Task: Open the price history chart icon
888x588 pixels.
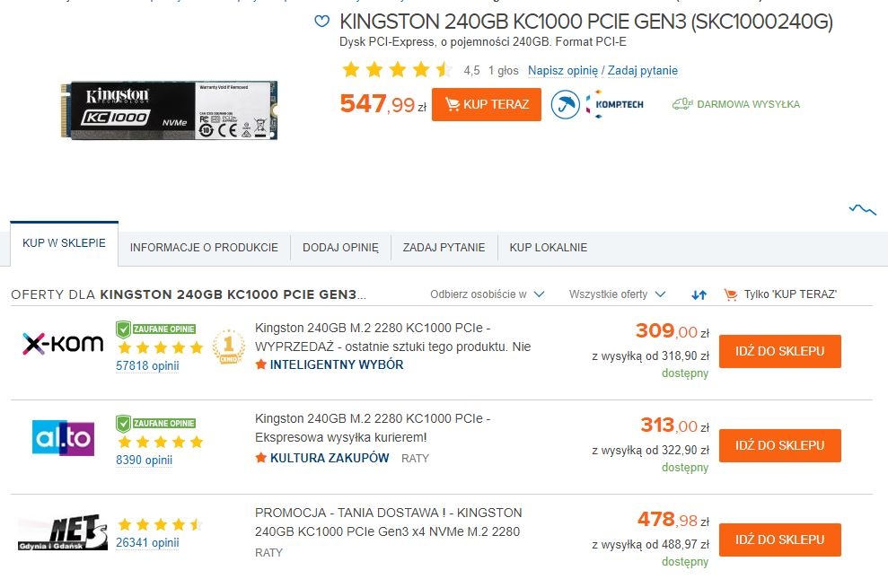Action: 863,209
